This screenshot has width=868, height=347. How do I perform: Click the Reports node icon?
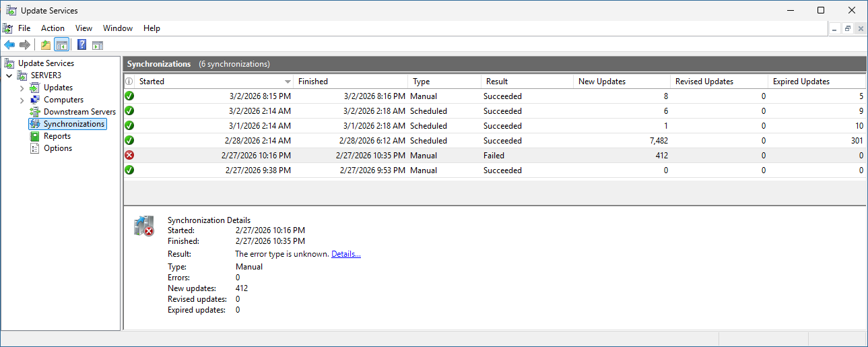click(35, 136)
